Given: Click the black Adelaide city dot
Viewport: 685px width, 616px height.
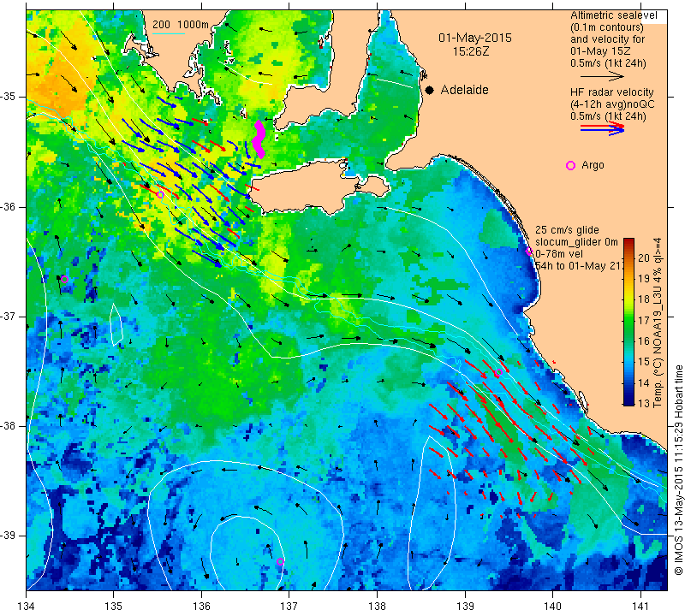Looking at the screenshot, I should click(x=430, y=90).
